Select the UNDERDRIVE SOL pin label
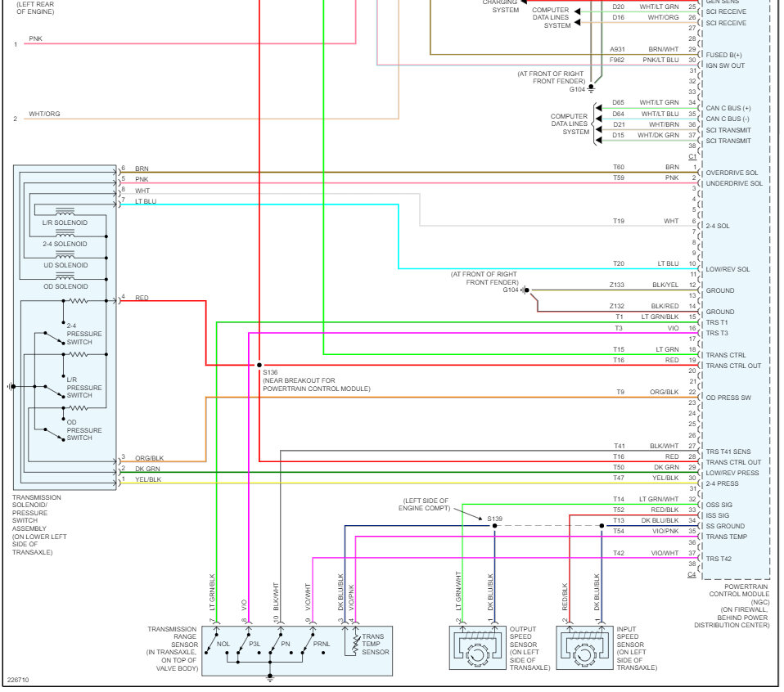 pos(734,183)
